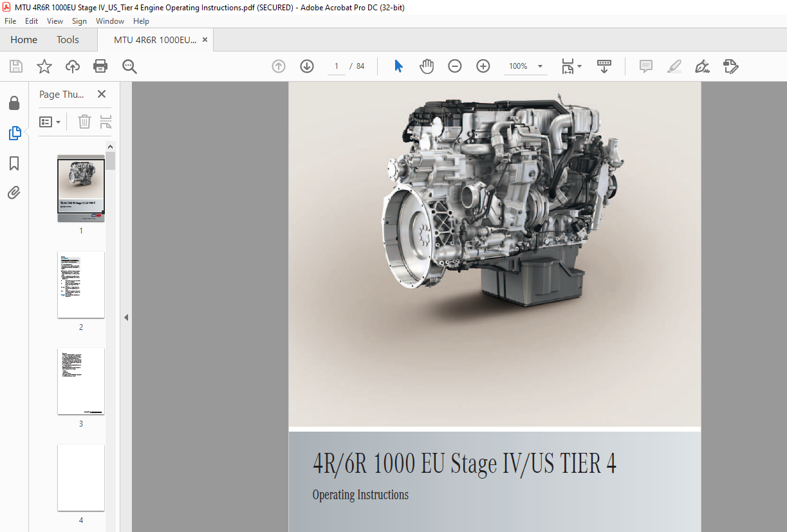Select the MTU 4R6R 1000EU document tab

tap(155, 40)
